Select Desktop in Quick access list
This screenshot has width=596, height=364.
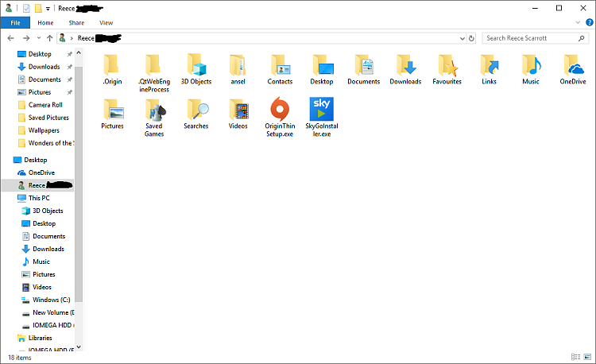point(40,54)
